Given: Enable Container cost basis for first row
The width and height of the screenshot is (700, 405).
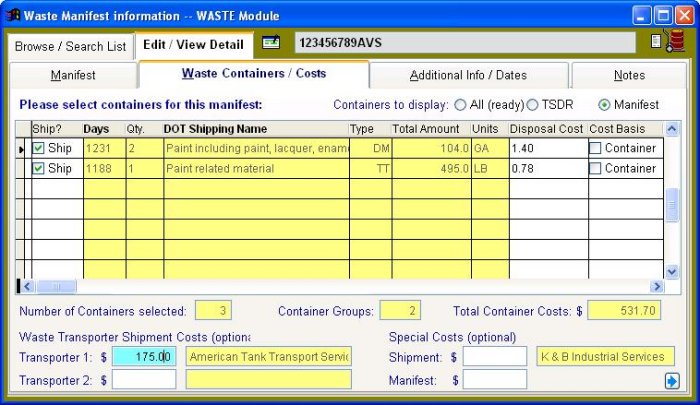Looking at the screenshot, I should tap(596, 148).
